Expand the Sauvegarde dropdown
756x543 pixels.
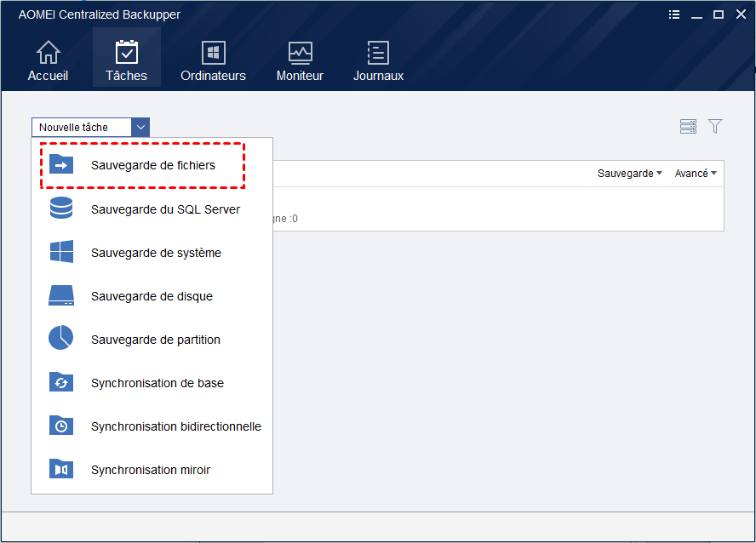tap(630, 174)
